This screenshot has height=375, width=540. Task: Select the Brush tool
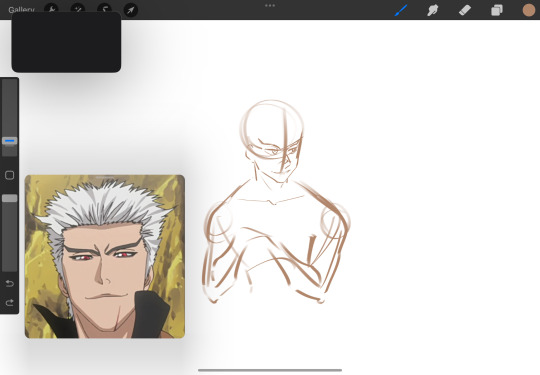(401, 10)
